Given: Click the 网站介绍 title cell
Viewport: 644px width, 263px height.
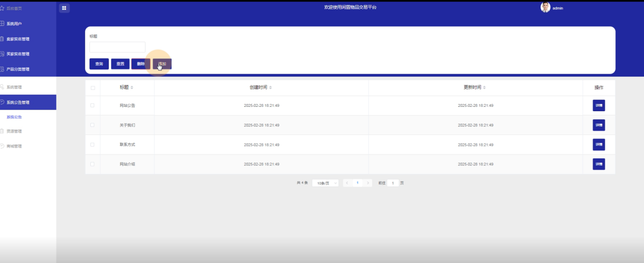Looking at the screenshot, I should click(127, 164).
